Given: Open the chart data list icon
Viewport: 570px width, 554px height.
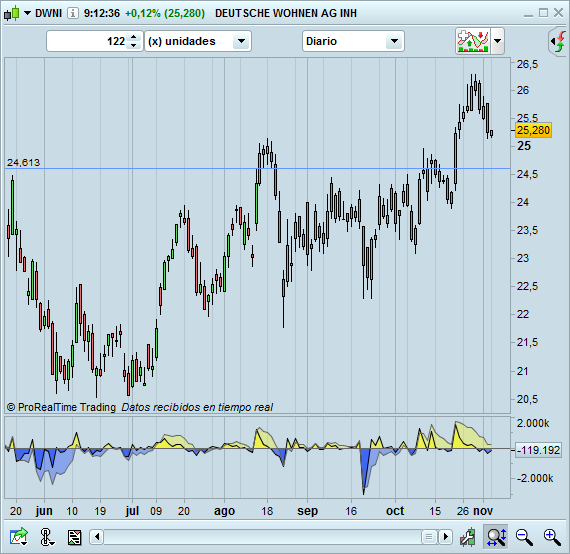Looking at the screenshot, I should point(75,537).
